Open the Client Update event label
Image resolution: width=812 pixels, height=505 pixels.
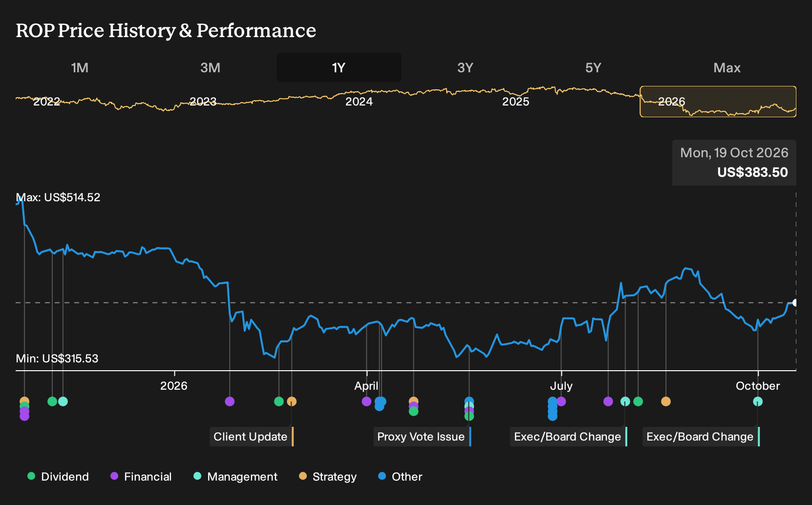(252, 437)
